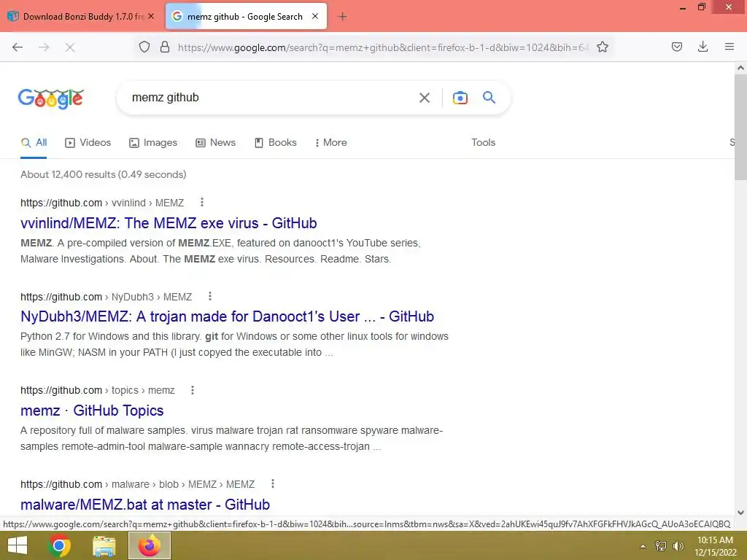Select the All results tab
The width and height of the screenshot is (747, 560).
pyautogui.click(x=34, y=142)
